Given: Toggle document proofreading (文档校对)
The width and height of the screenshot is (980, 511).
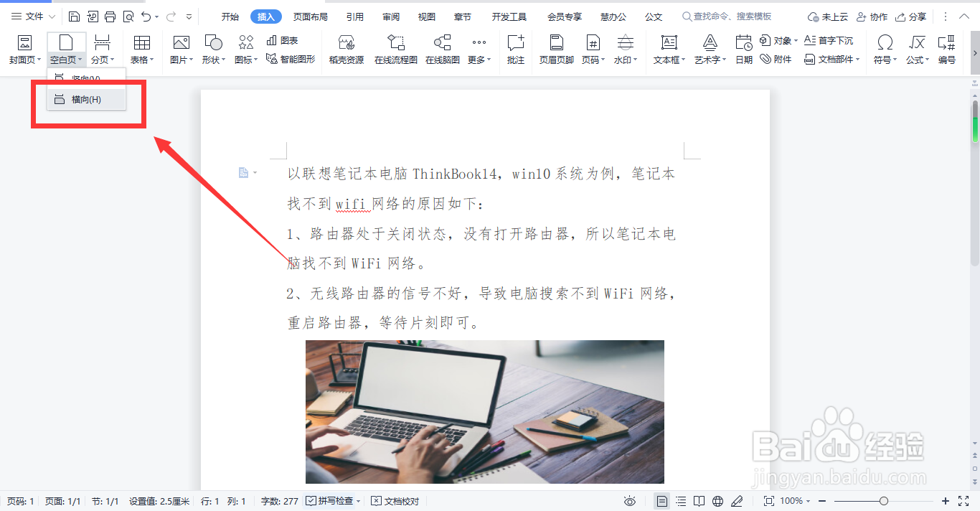Looking at the screenshot, I should (395, 501).
